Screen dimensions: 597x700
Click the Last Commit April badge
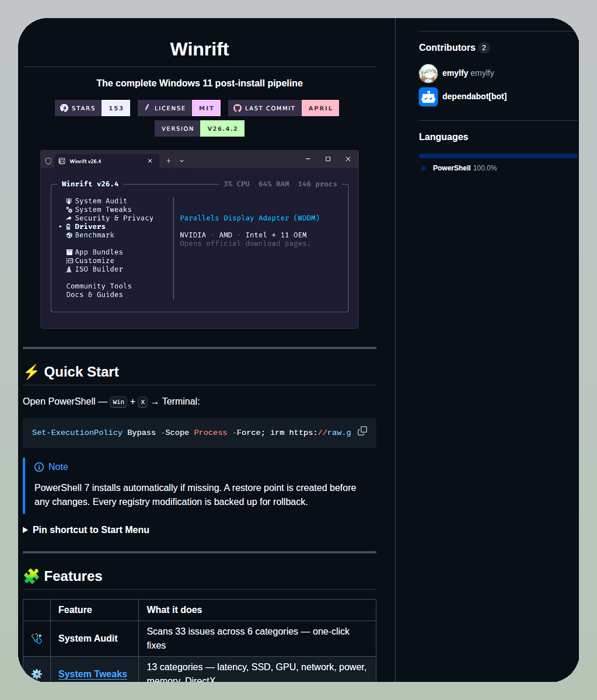point(284,108)
